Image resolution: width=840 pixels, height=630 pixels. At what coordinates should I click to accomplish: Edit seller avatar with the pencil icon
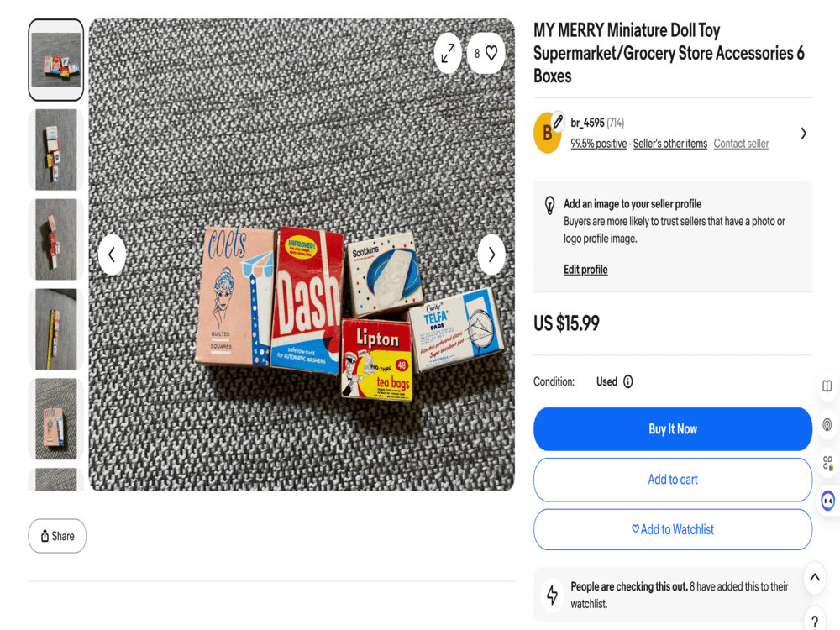click(558, 121)
